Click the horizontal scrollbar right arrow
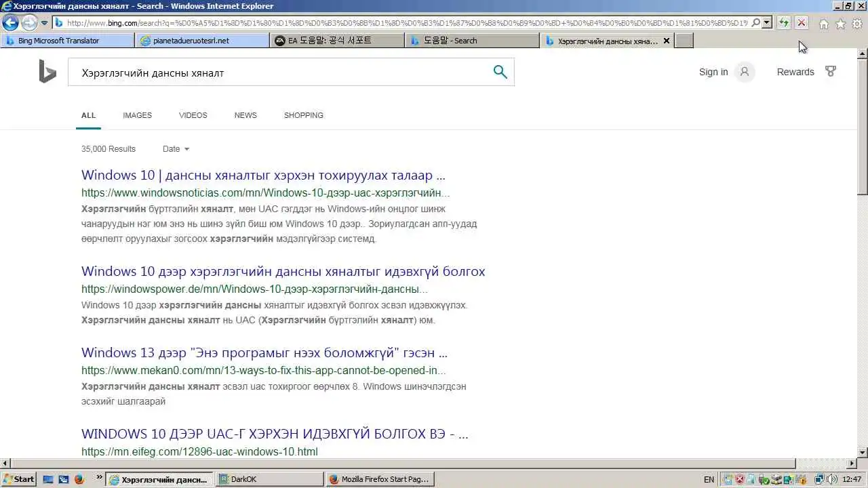The width and height of the screenshot is (868, 488). click(x=851, y=464)
